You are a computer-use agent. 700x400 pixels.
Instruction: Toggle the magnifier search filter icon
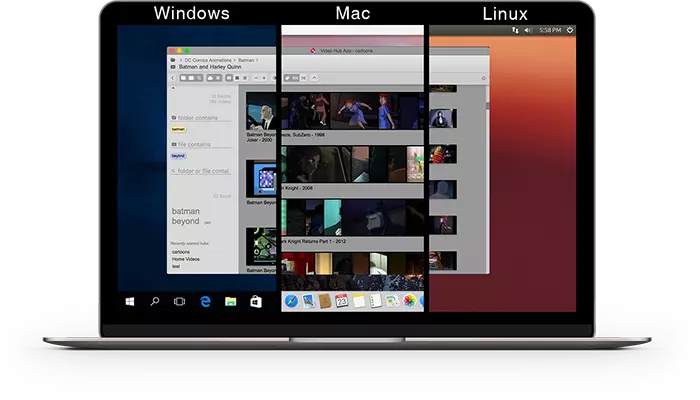199,78
